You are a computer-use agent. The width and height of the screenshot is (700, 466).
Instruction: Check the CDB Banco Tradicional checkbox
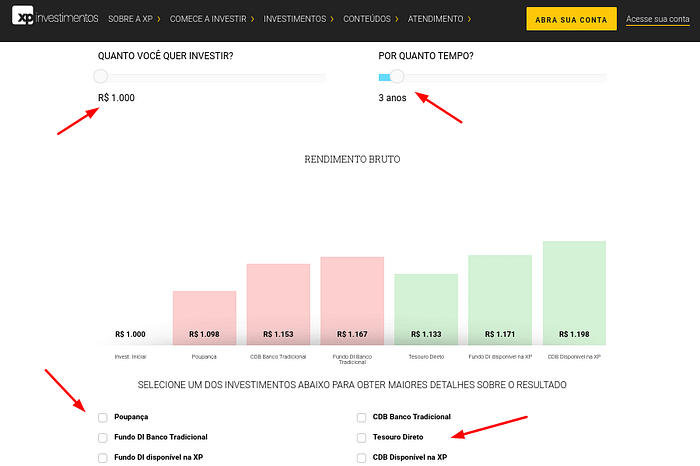(x=362, y=417)
